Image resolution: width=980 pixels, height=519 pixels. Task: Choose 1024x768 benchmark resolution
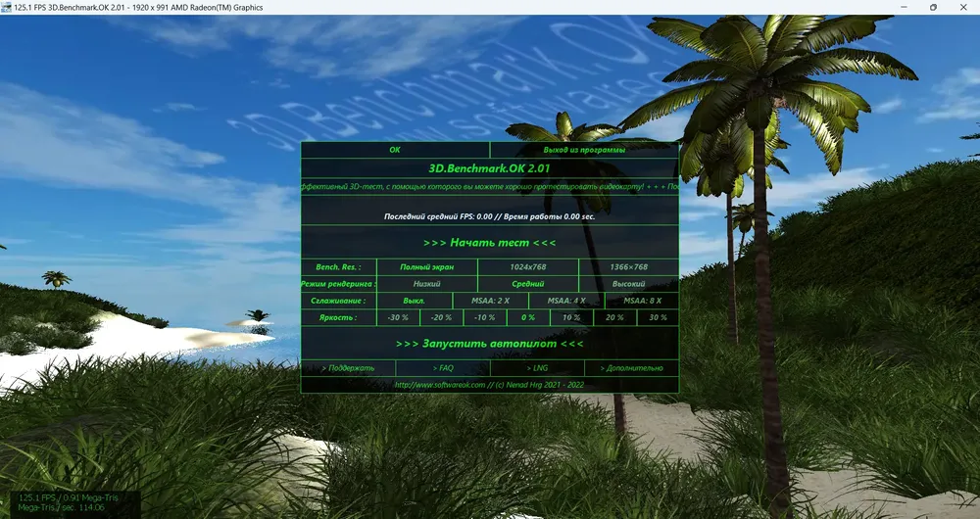[528, 266]
